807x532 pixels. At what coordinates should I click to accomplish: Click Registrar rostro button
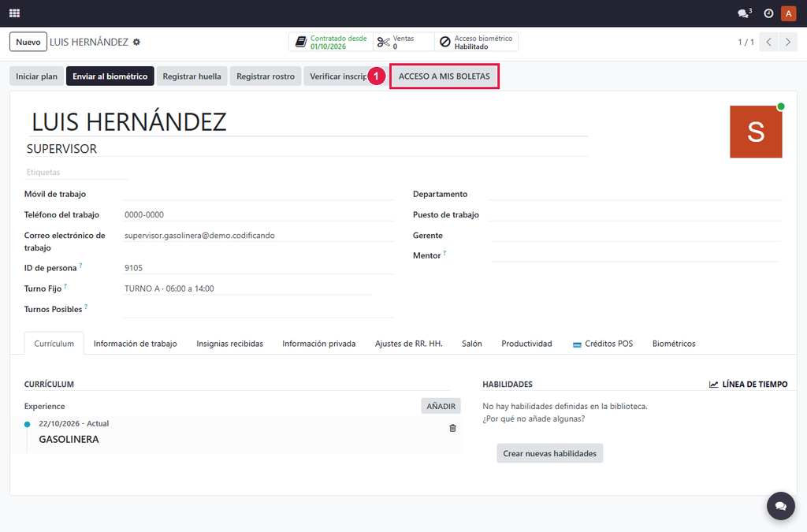[266, 76]
